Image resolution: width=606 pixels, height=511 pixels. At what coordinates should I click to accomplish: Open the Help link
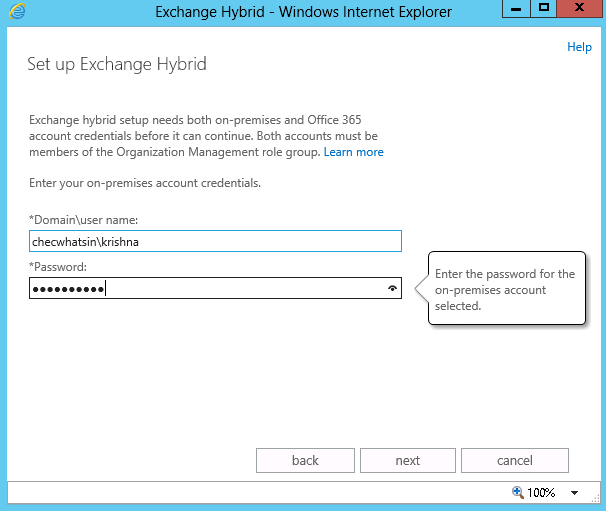click(x=579, y=47)
